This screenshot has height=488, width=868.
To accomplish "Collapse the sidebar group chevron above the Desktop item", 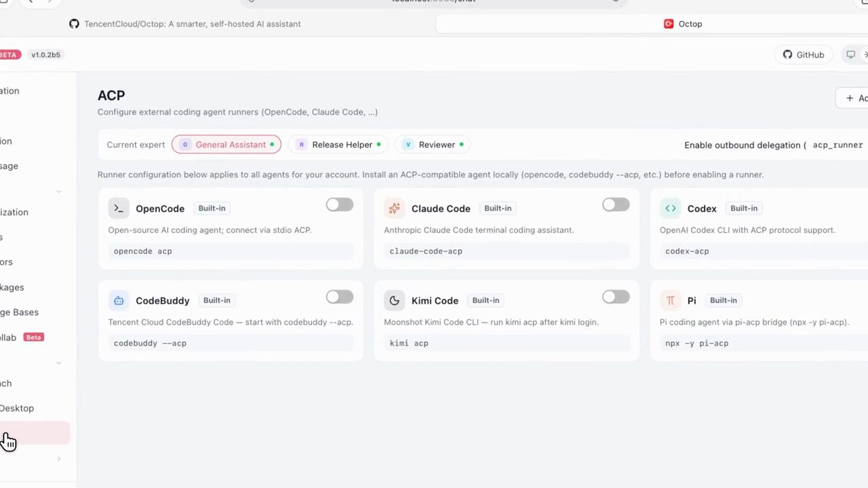I will click(58, 363).
